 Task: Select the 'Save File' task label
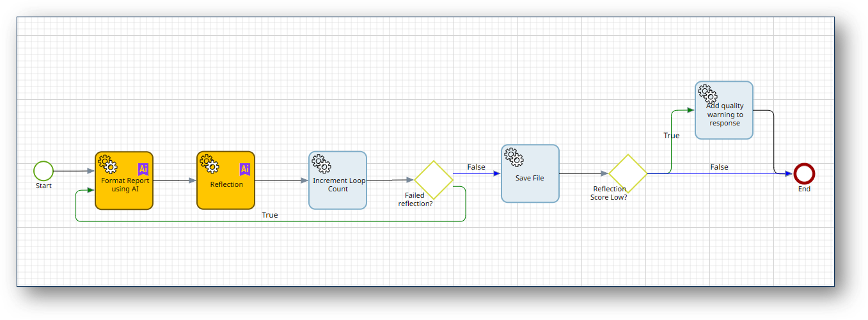[x=530, y=178]
